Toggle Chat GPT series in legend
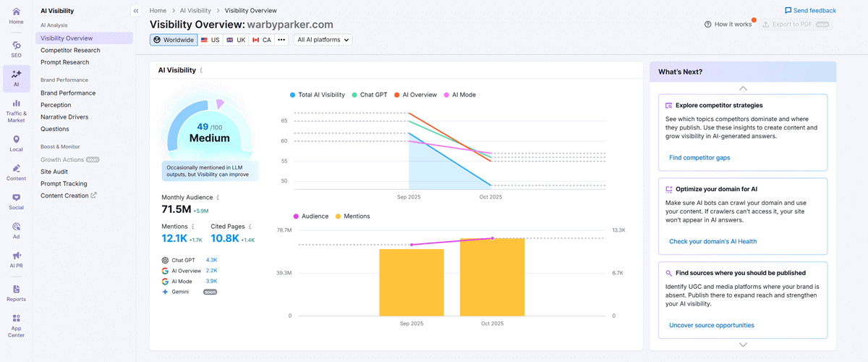 368,95
